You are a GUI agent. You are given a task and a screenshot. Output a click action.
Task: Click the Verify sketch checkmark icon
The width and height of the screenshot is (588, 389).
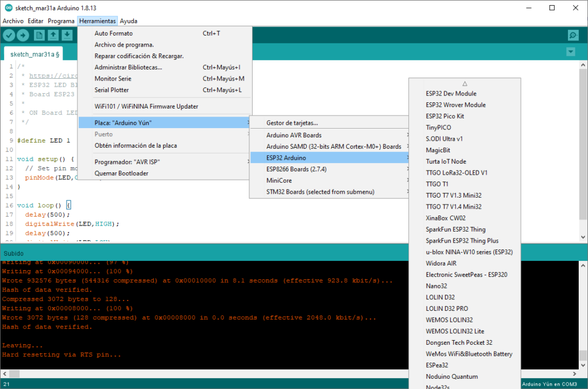tap(9, 35)
